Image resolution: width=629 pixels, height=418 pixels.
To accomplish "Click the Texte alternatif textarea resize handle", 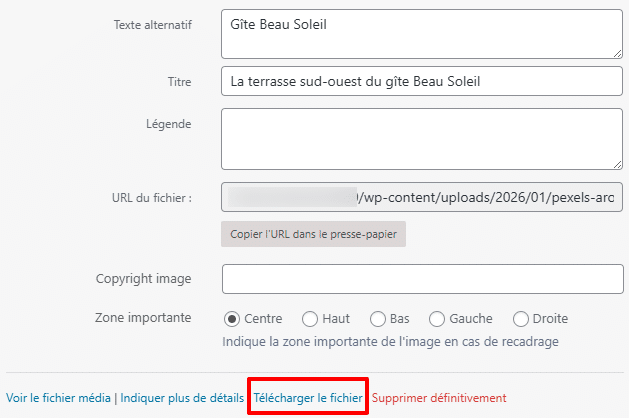I will [617, 53].
